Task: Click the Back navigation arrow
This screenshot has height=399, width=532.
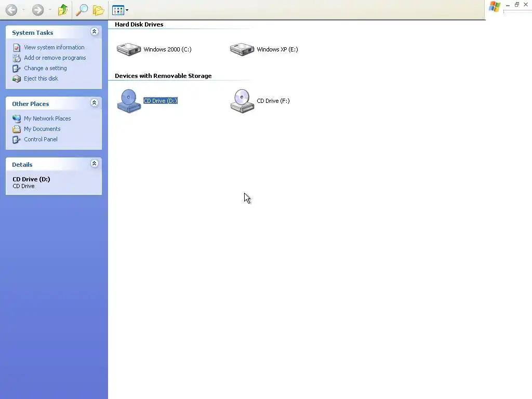Action: 11,10
